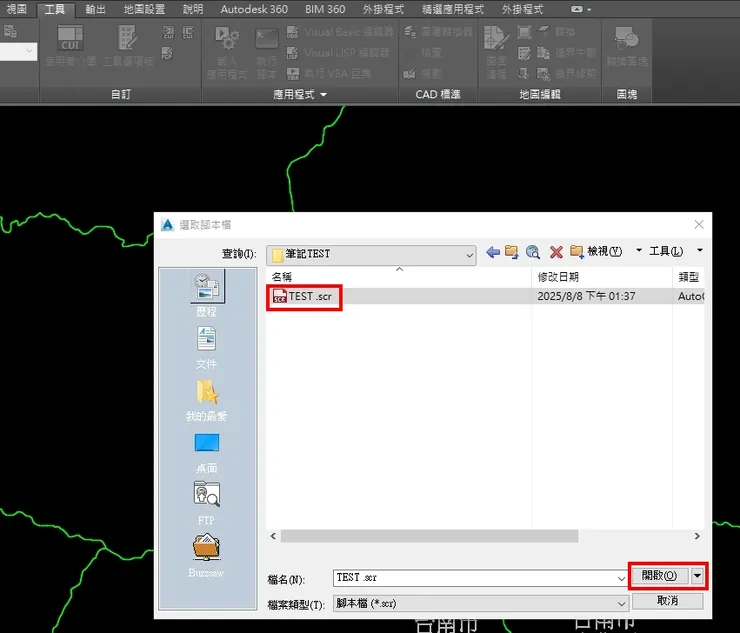Image resolution: width=740 pixels, height=633 pixels.
Task: Expand the 檔名 file name dropdown
Action: [x=621, y=578]
